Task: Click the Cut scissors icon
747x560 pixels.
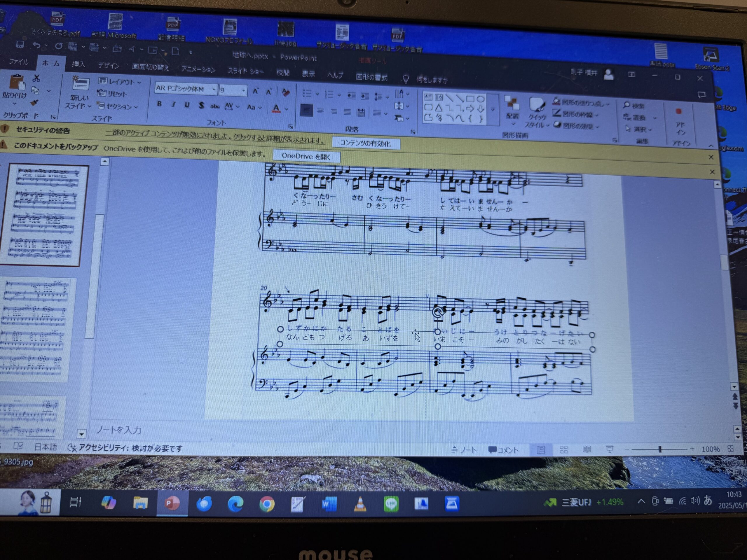Action: coord(36,78)
